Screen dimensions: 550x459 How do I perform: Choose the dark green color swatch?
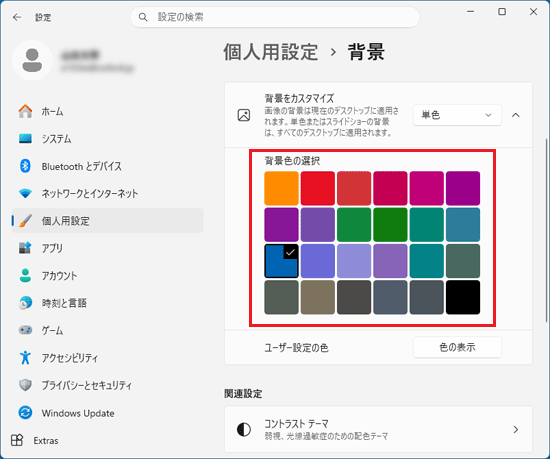click(390, 225)
